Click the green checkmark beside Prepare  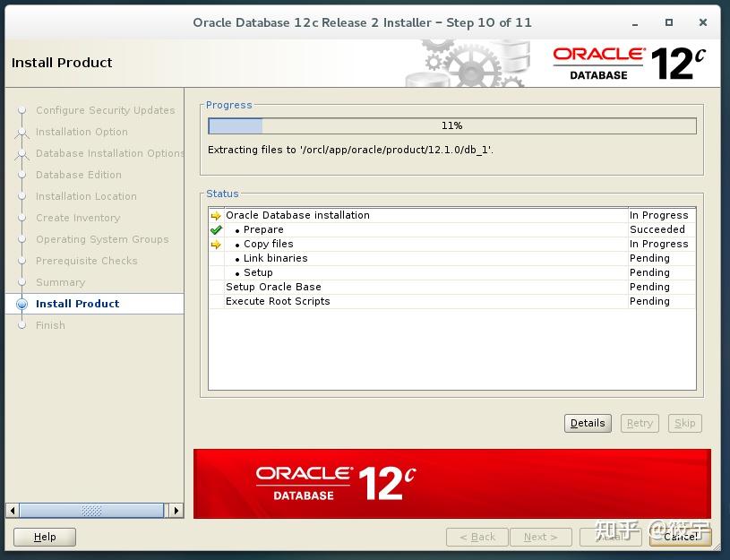point(218,229)
